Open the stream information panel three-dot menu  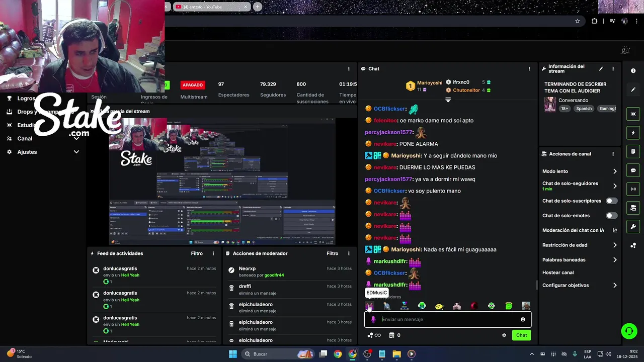coord(613,69)
